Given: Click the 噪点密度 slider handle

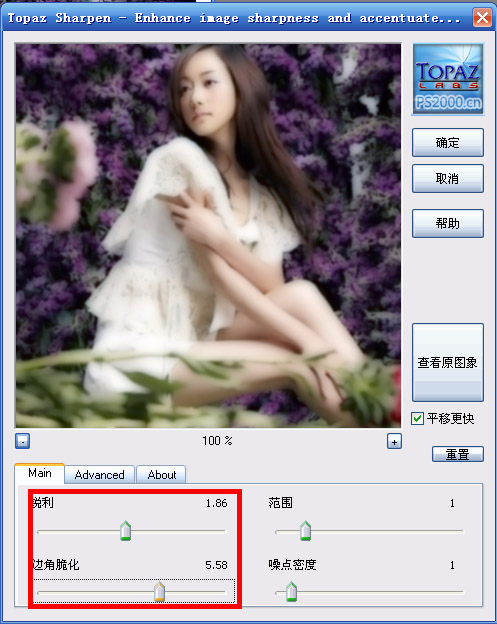Looking at the screenshot, I should click(x=291, y=591).
